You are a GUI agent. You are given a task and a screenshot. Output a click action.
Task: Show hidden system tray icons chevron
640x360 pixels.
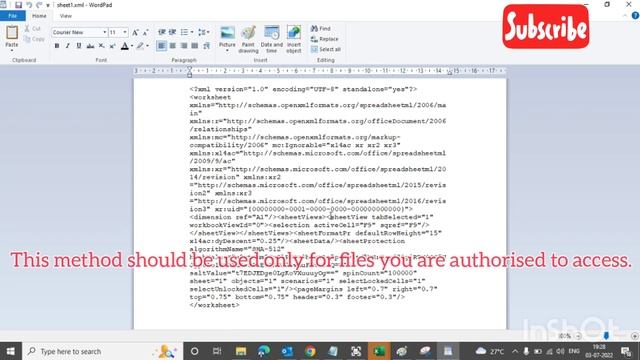click(515, 351)
